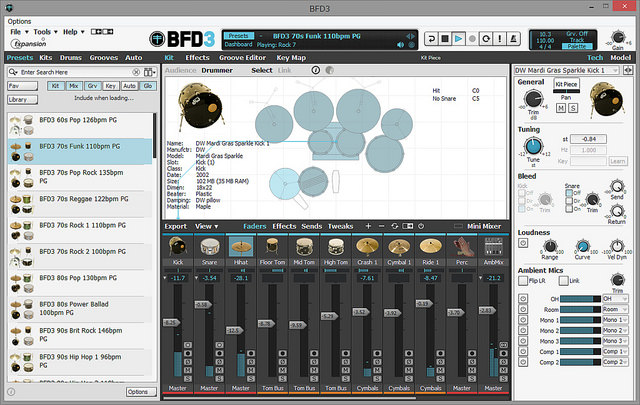The height and width of the screenshot is (405, 640).
Task: Click the add channel plus icon in mixer
Action: point(368,226)
